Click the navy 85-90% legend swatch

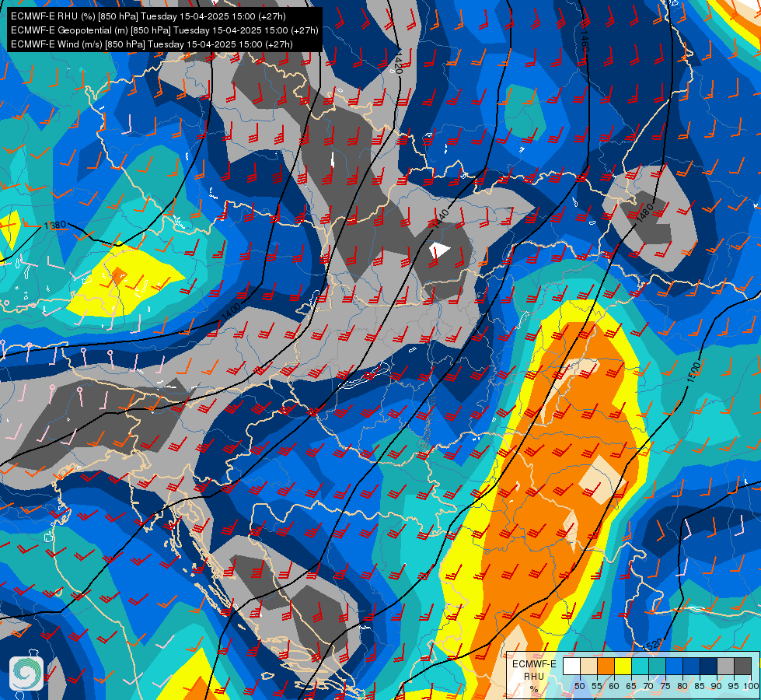click(709, 666)
